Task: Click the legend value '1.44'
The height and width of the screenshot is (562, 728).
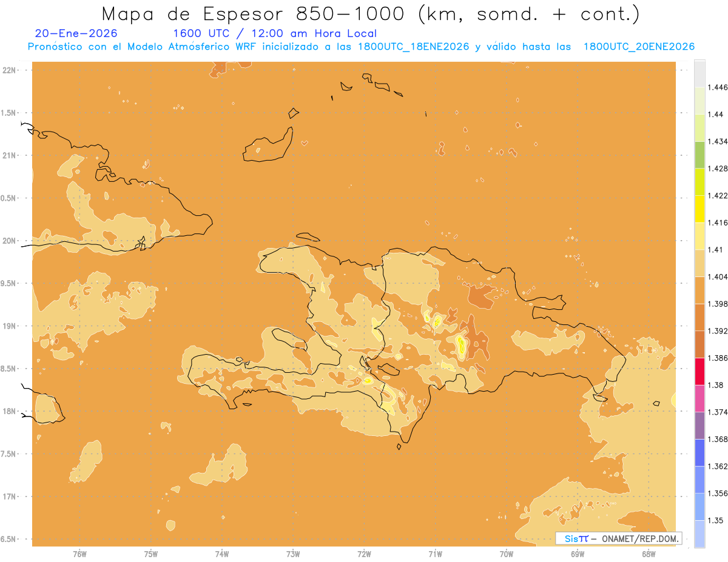Action: pos(715,115)
